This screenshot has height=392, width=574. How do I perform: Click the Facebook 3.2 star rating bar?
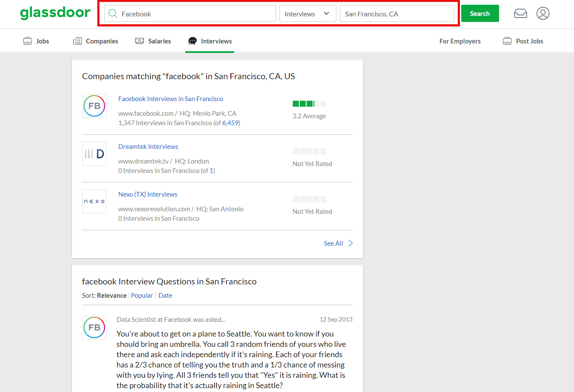coord(309,104)
